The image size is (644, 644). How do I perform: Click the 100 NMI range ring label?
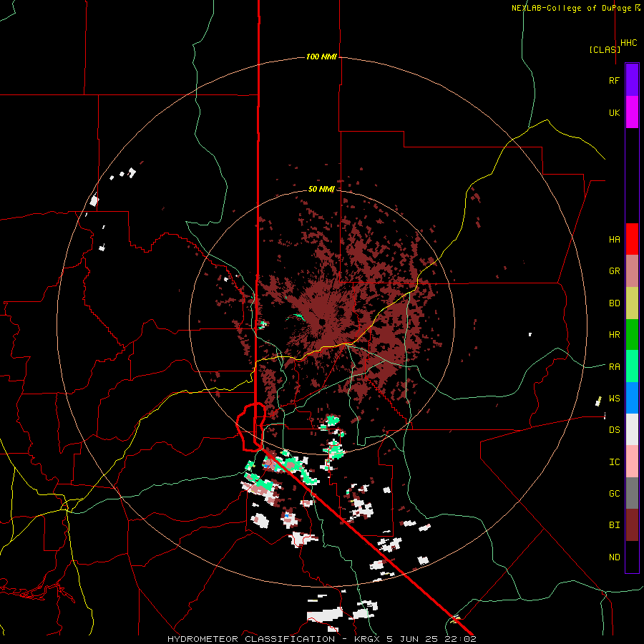(x=321, y=57)
